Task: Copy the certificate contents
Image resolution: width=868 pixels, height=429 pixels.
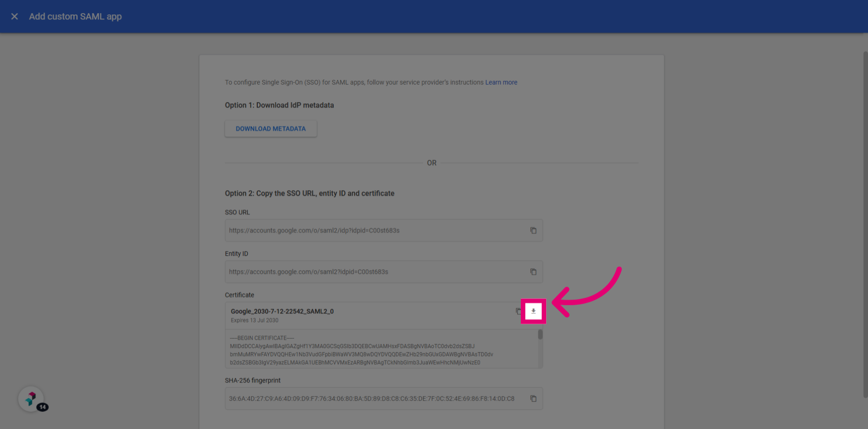Action: point(518,311)
